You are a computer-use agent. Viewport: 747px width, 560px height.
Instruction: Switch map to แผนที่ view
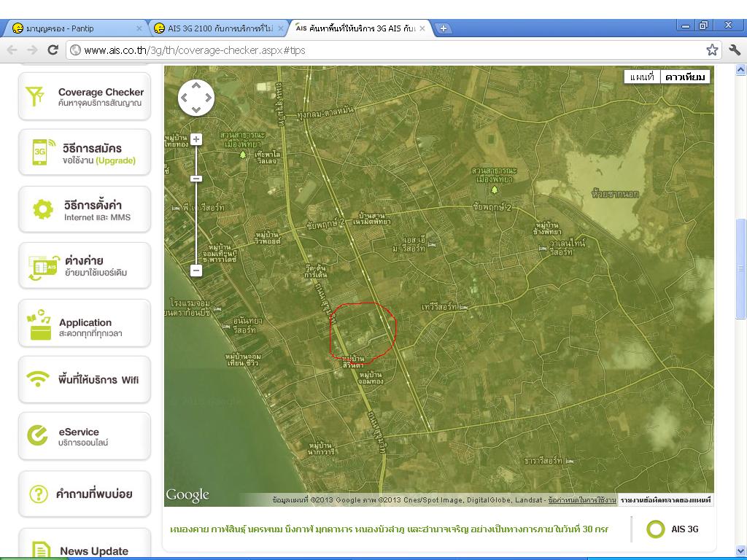tap(642, 77)
